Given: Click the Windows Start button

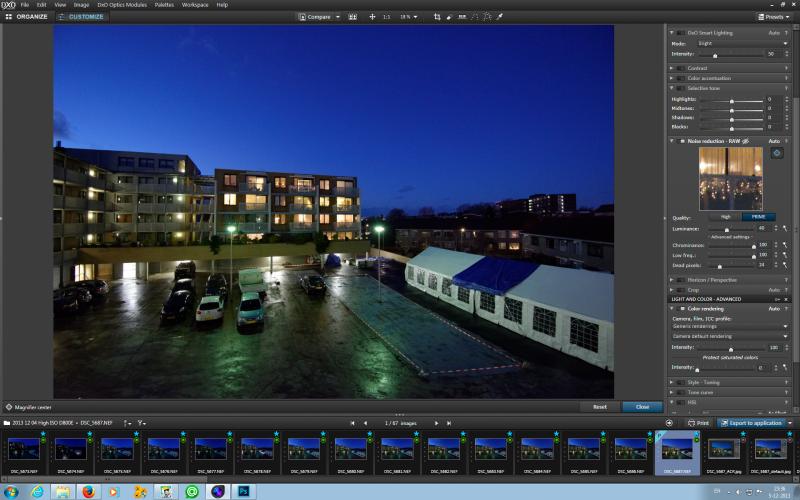Looking at the screenshot, I should click(x=11, y=492).
